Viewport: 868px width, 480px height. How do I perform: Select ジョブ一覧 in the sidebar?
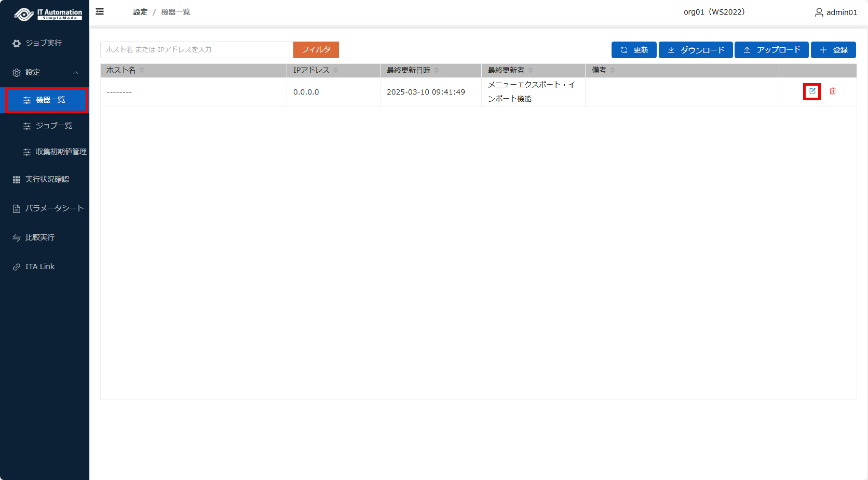pyautogui.click(x=53, y=126)
